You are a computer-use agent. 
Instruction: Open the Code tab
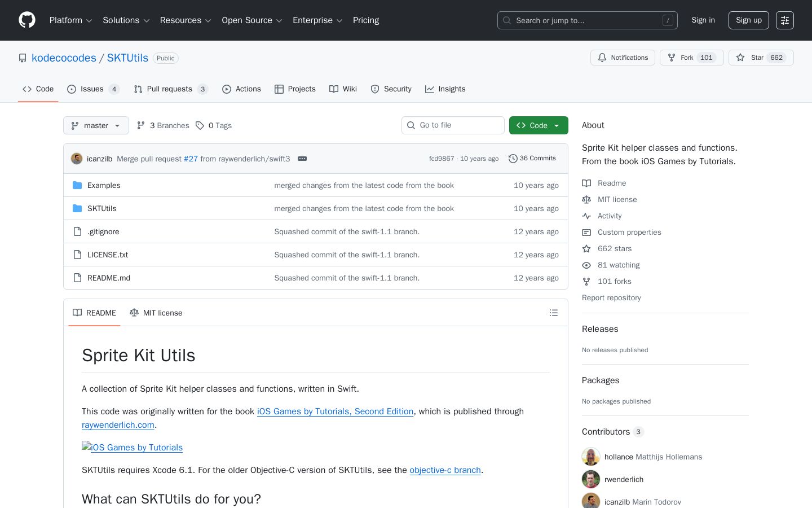click(38, 89)
